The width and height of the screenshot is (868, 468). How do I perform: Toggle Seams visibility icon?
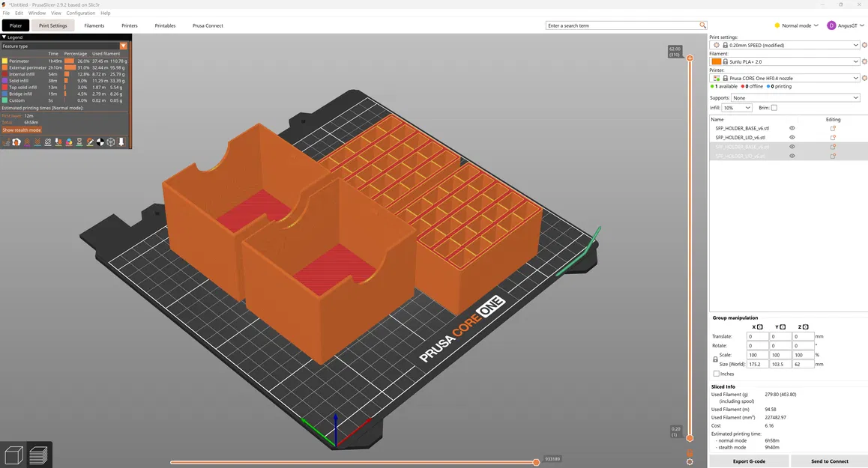48,142
